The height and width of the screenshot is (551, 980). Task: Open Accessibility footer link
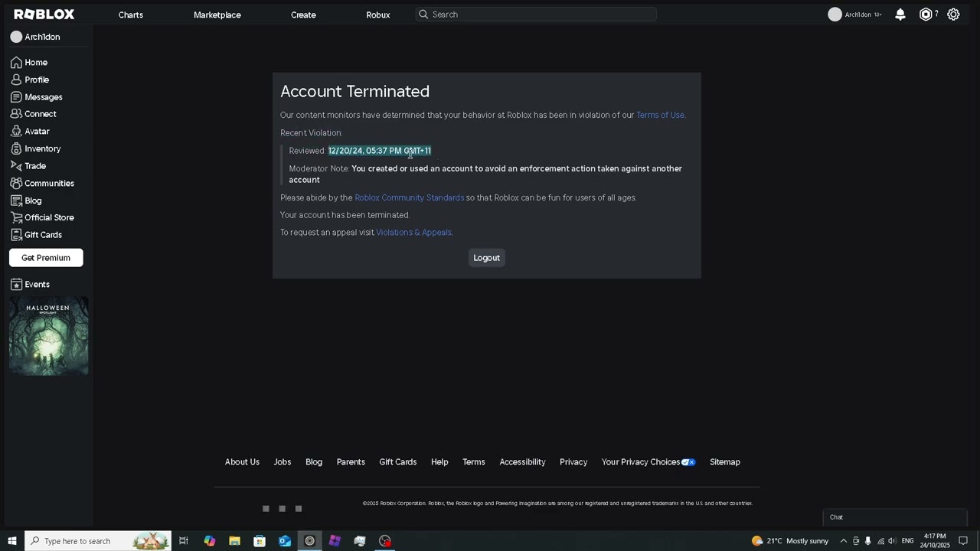point(522,462)
